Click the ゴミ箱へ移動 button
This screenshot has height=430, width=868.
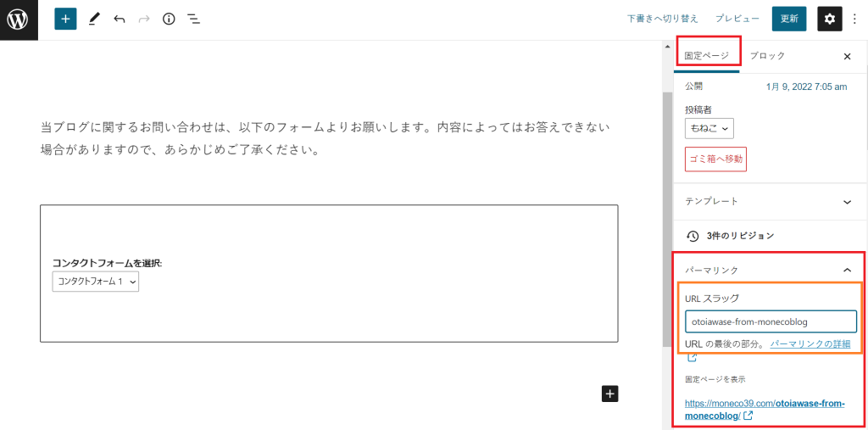click(715, 159)
